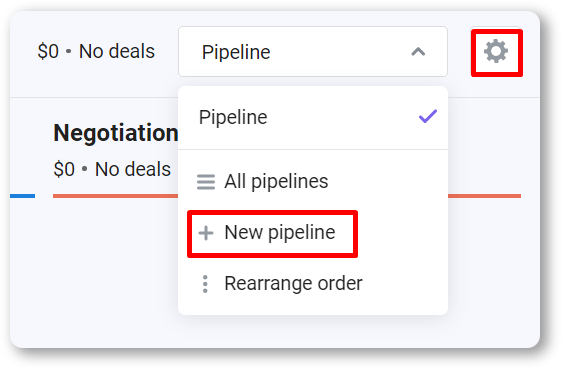Choose All pipelines from the menu
This screenshot has height=369, width=562.
313,182
